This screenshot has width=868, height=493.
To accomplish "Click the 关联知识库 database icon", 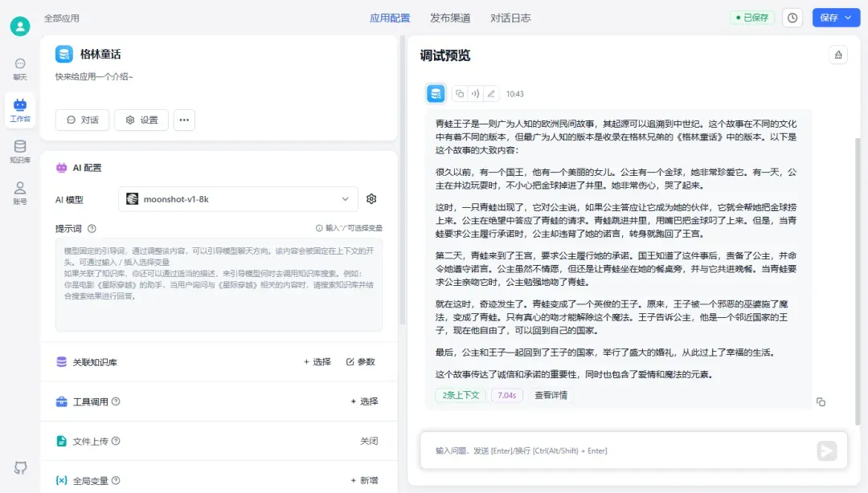I will [x=61, y=362].
